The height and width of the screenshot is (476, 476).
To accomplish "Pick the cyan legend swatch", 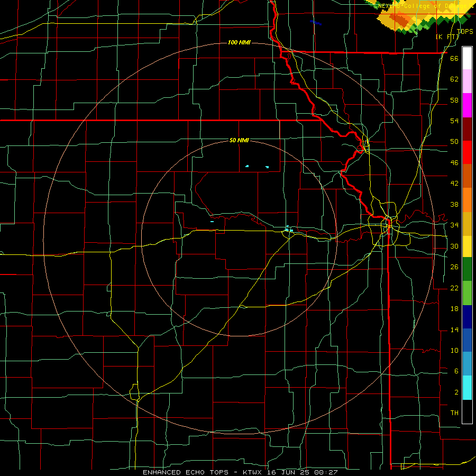I will (467, 388).
